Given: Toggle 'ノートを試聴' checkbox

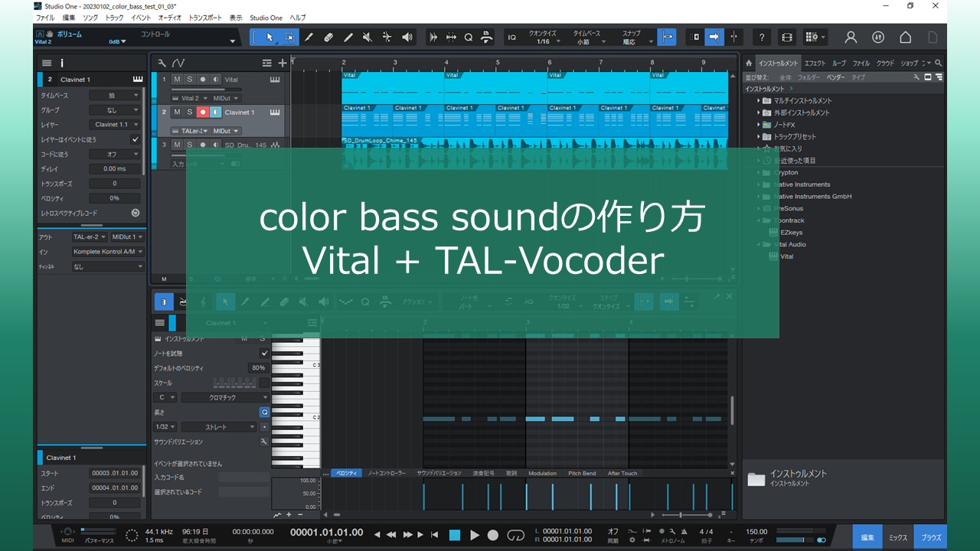Looking at the screenshot, I should click(264, 353).
